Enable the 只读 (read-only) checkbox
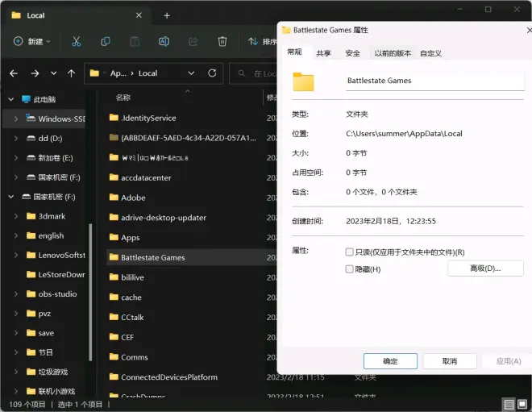532x412 pixels. point(349,252)
